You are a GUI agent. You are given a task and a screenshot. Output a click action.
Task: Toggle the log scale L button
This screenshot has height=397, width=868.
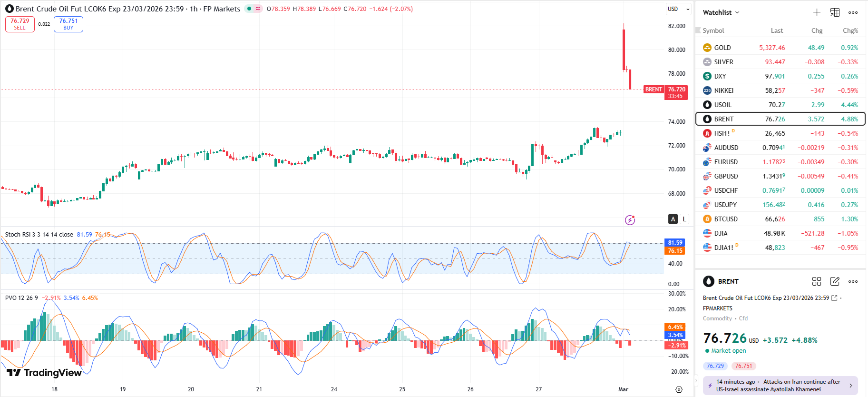click(684, 219)
